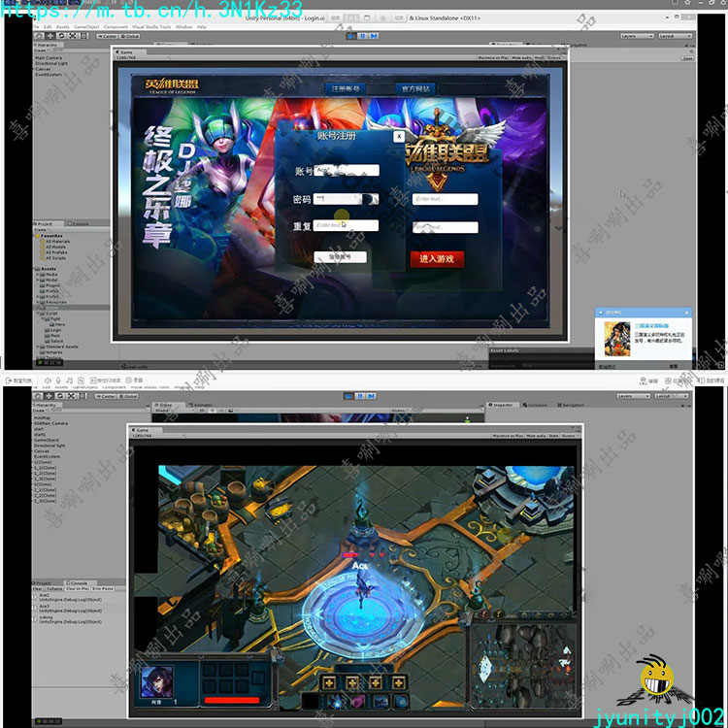Toggle Stats in lower Game view

coord(554,436)
